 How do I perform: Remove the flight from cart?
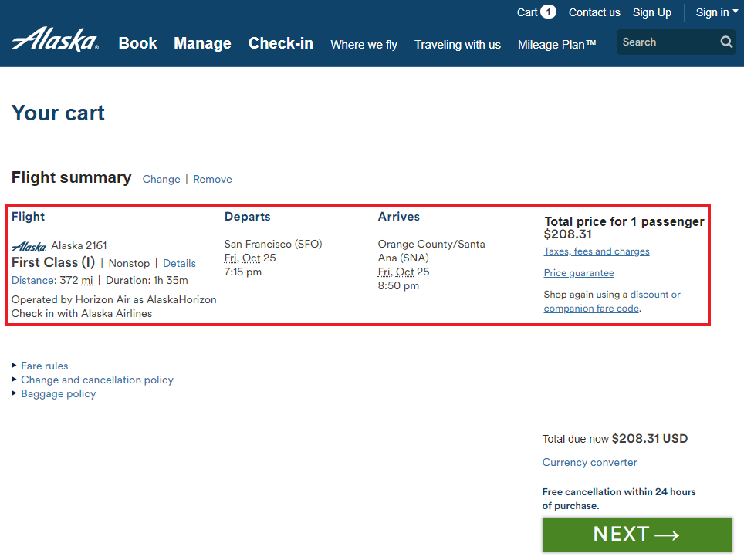click(212, 179)
